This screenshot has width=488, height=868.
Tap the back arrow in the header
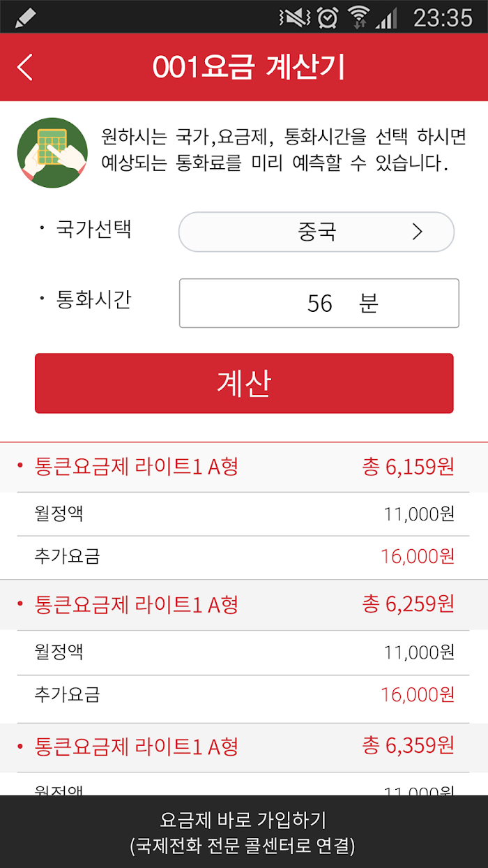(x=25, y=67)
